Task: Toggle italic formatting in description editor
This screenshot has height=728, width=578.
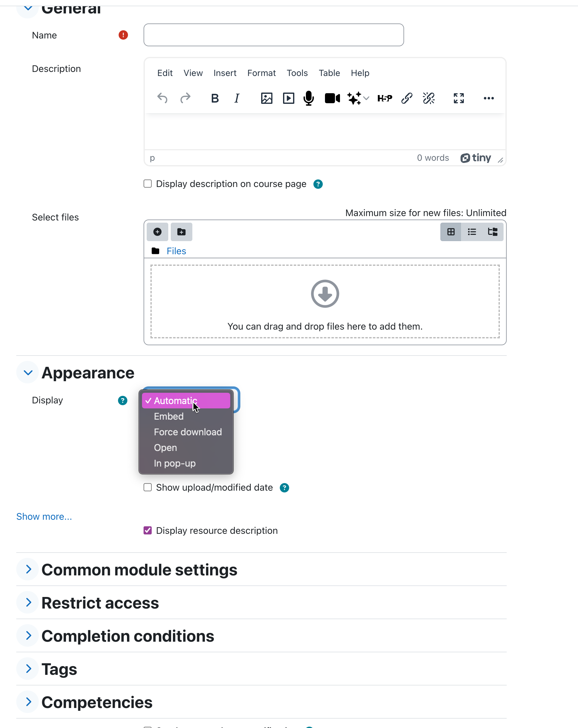Action: tap(237, 98)
